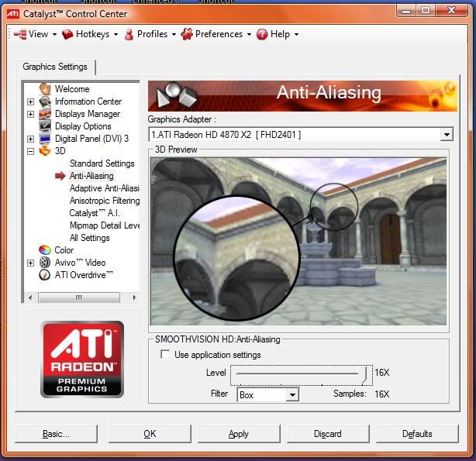Enable Use application settings checkbox
The image size is (476, 461).
[165, 354]
